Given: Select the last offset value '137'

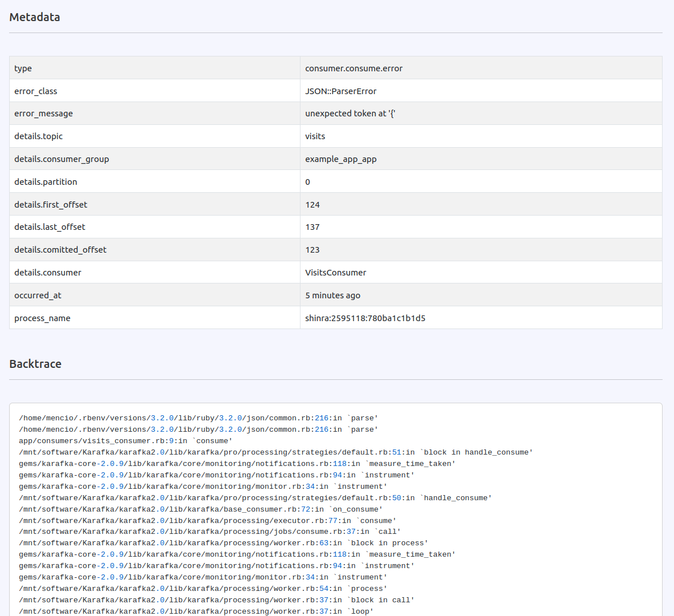Looking at the screenshot, I should [312, 227].
